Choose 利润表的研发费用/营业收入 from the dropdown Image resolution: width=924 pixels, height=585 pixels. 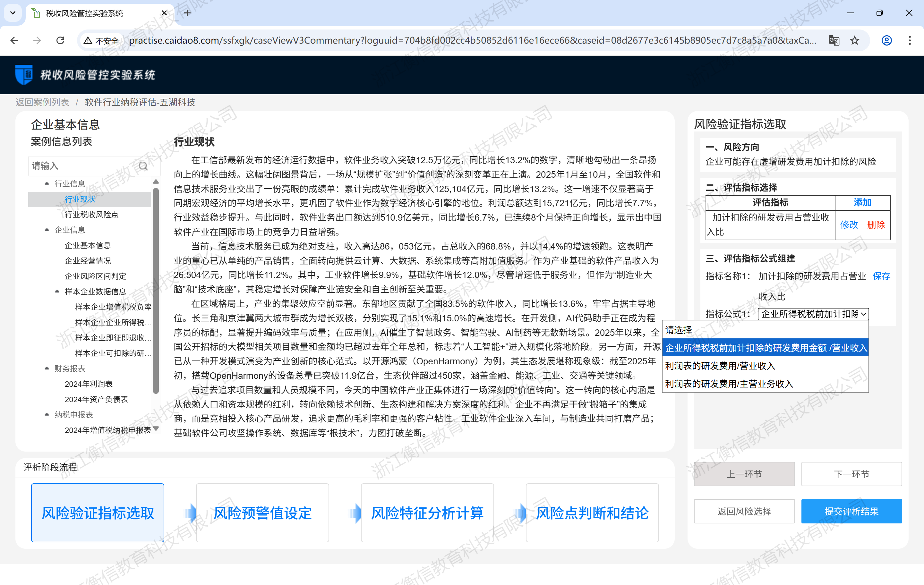tap(720, 366)
